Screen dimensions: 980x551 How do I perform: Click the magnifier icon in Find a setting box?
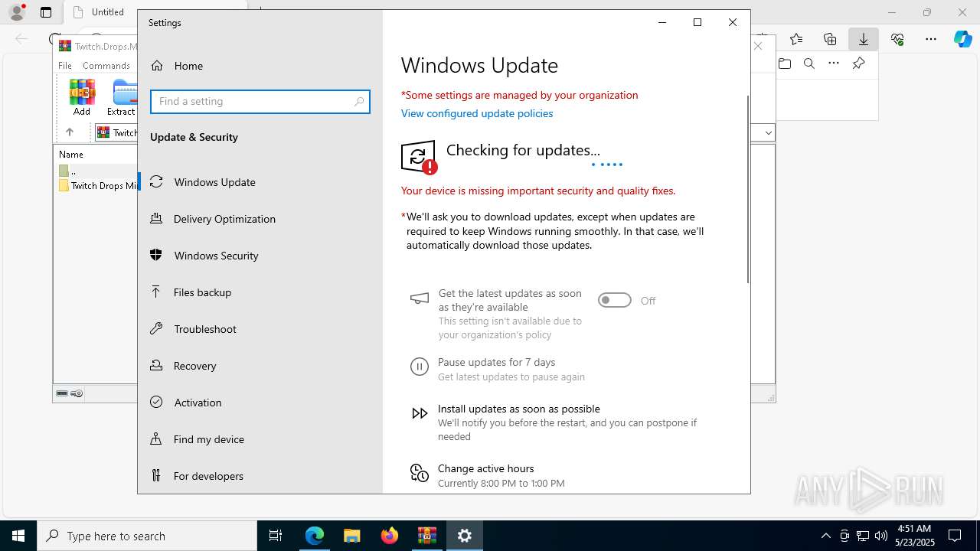pos(359,102)
